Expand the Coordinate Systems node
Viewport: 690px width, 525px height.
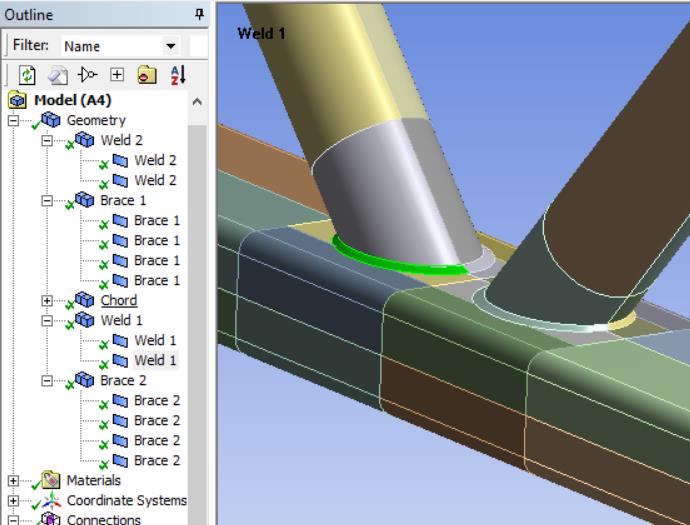[x=13, y=501]
